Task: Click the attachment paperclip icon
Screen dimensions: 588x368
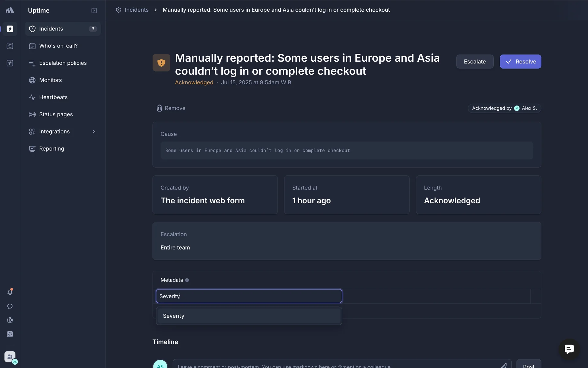Action: (504, 366)
